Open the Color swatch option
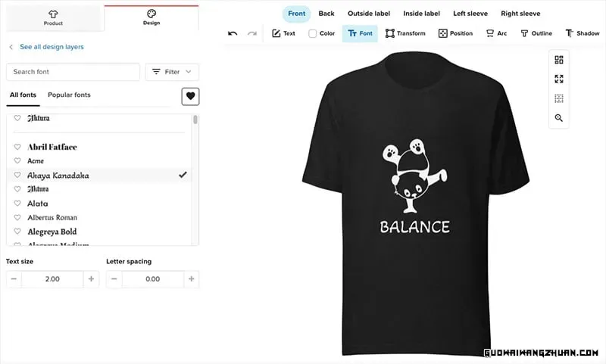Viewport: 606px width, 364px height. pos(321,33)
